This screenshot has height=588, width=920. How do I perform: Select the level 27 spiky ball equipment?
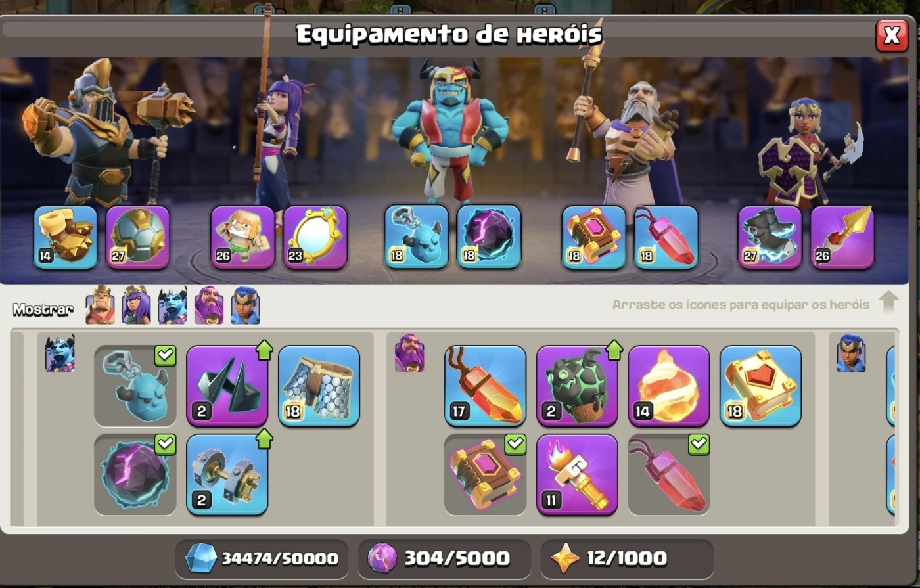pyautogui.click(x=138, y=237)
